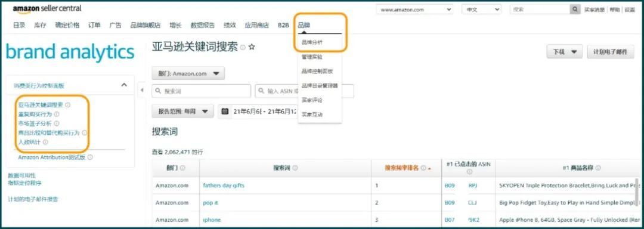Viewport: 644px width, 229px height.
Task: Click info icon in 搜索频率排名 column header
Action: 423,168
